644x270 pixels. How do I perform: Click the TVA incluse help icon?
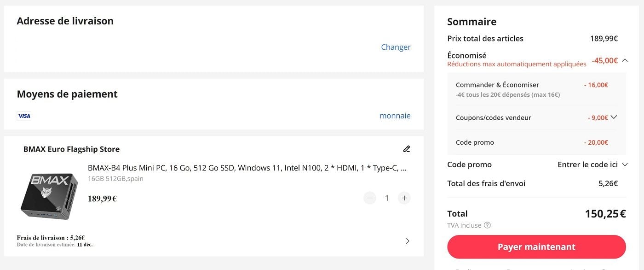pos(488,225)
